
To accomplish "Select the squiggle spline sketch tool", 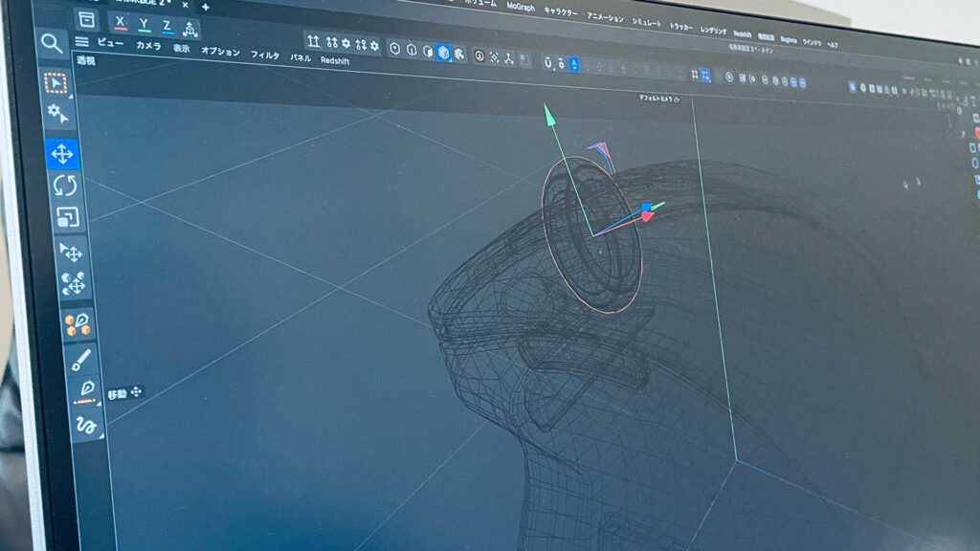I will click(86, 425).
